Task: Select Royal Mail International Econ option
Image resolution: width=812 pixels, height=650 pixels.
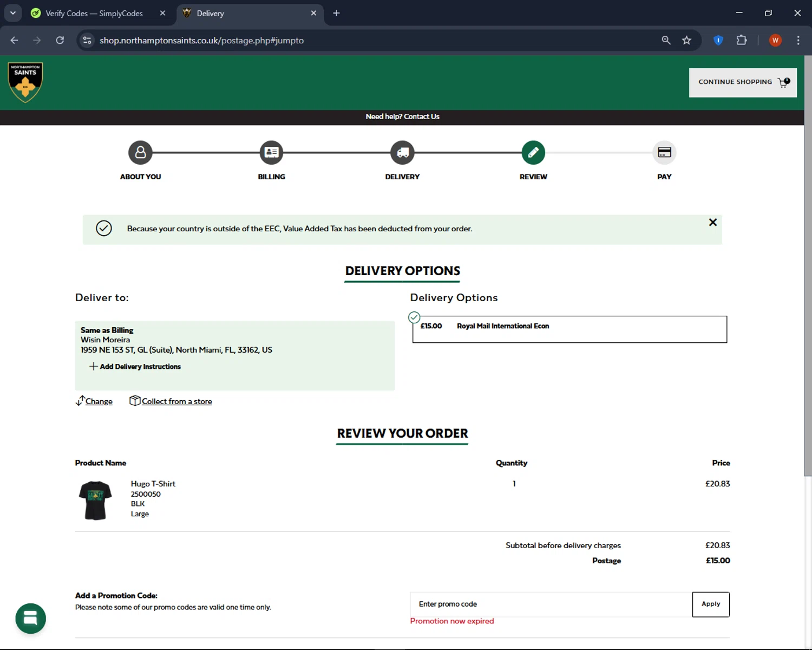Action: point(569,329)
